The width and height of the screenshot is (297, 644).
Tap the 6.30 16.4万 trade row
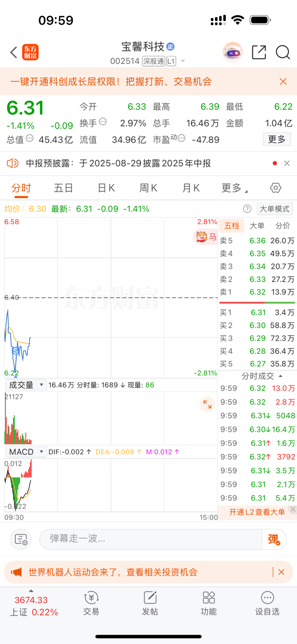[258, 429]
